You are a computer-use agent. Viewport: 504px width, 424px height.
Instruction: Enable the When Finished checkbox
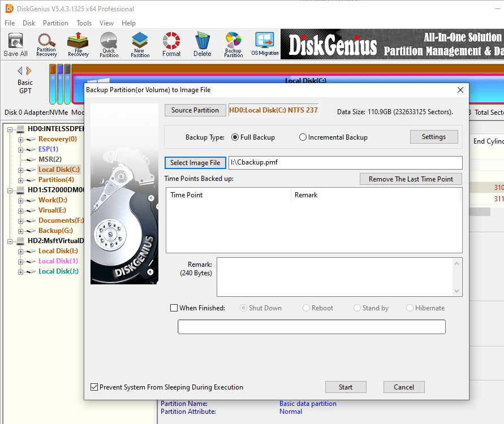pos(174,308)
